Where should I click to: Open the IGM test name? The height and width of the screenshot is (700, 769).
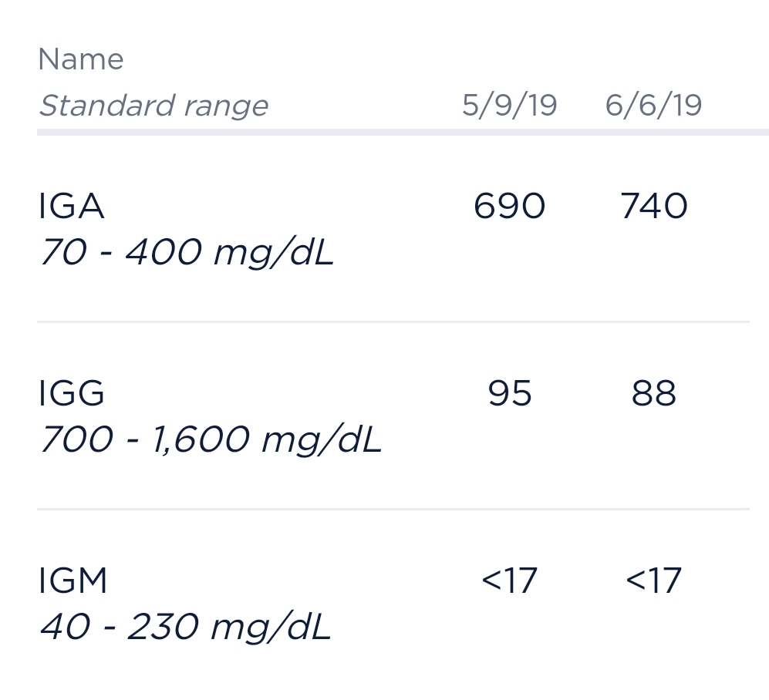point(73,581)
